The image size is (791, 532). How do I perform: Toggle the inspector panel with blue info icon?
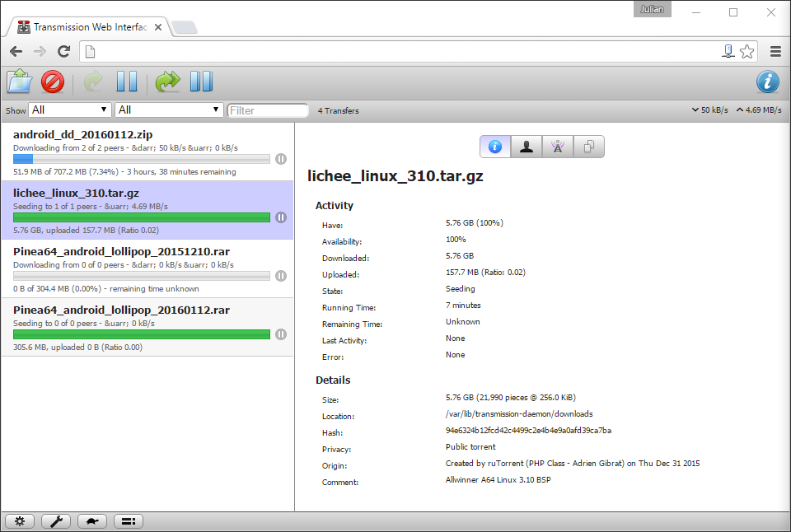[768, 82]
